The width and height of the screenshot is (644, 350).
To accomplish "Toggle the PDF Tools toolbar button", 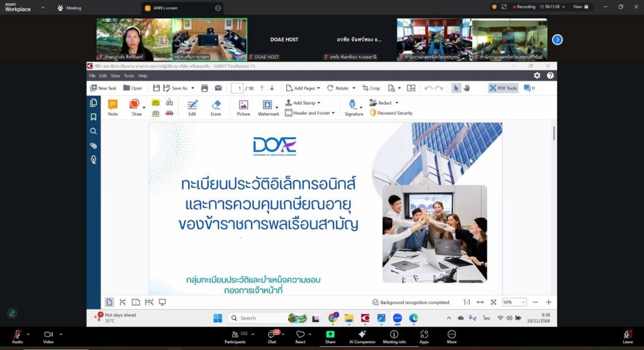I will tap(502, 88).
